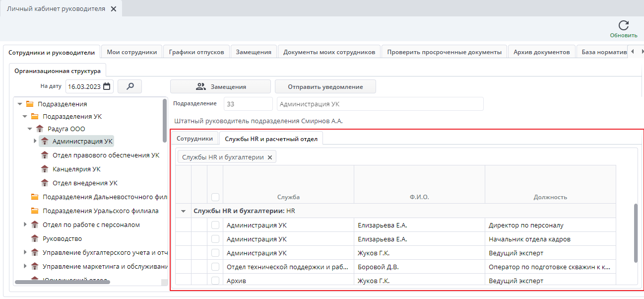This screenshot has height=299, width=644.
Task: Collapse the Подразделения root node
Action: (x=20, y=104)
